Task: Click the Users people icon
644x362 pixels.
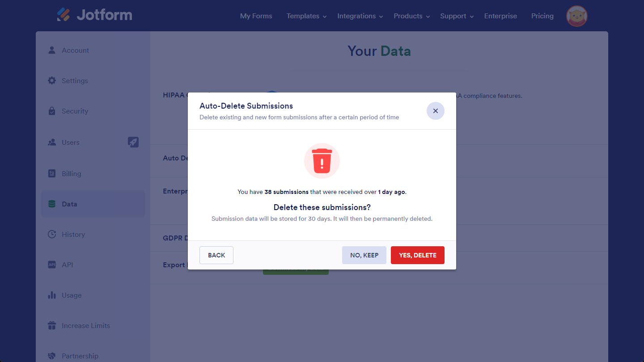Action: 52,142
